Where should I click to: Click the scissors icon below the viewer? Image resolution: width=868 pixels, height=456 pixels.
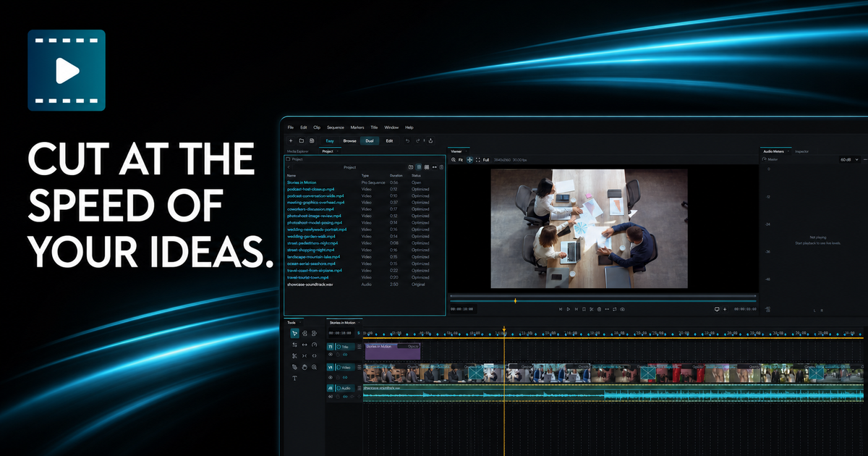[x=592, y=309]
